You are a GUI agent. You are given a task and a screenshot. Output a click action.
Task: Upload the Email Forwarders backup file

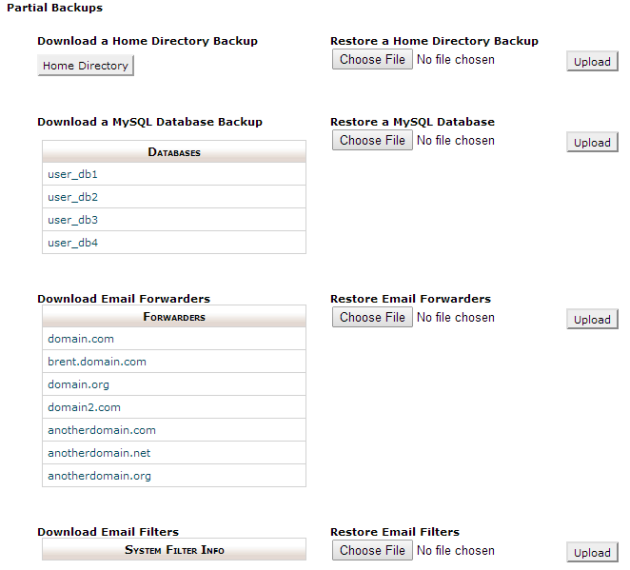(x=591, y=320)
